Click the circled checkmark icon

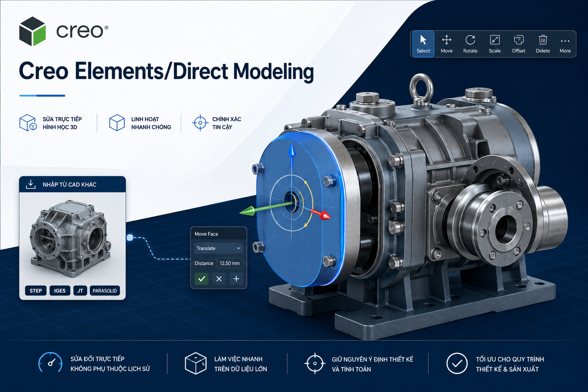457,363
